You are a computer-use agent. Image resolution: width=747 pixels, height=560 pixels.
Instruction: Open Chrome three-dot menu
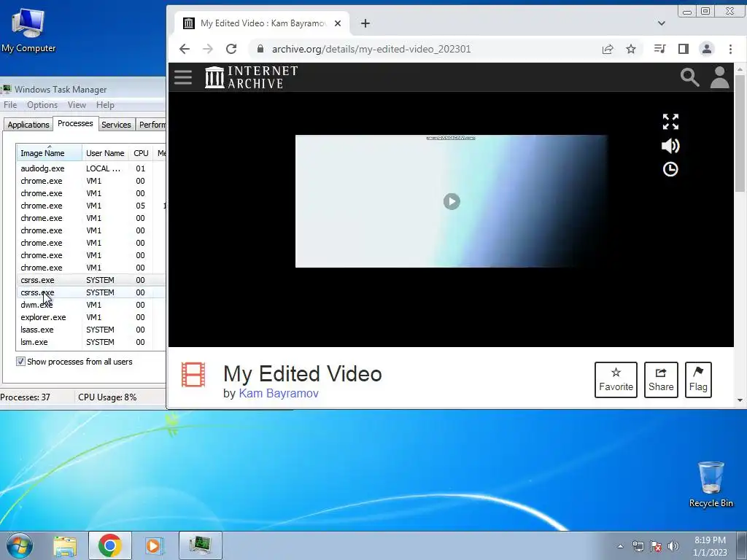click(730, 49)
